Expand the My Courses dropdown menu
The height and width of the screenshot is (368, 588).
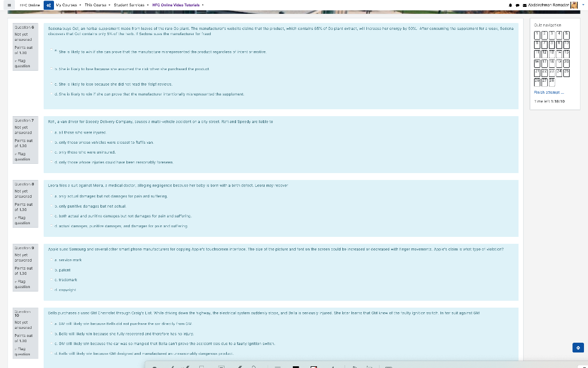68,5
